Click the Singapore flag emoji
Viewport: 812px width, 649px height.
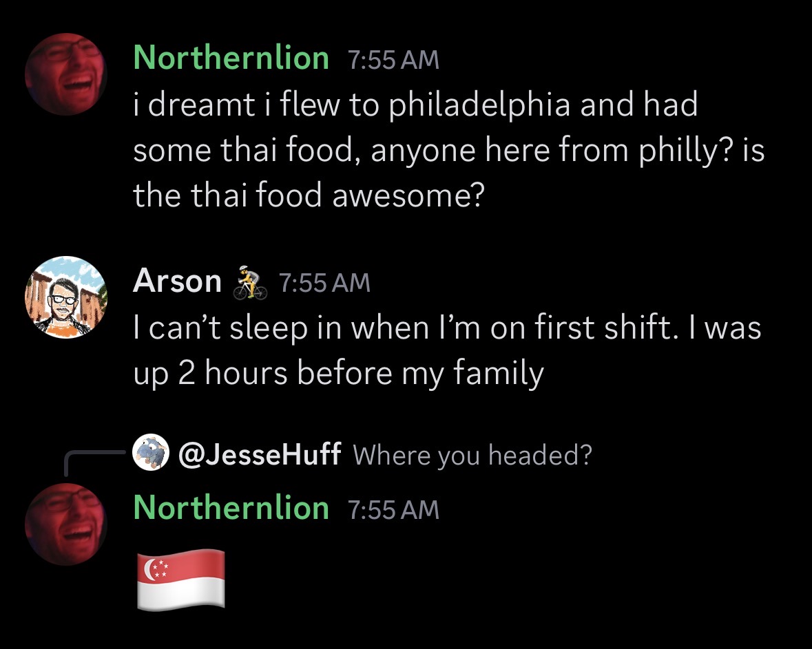(181, 579)
